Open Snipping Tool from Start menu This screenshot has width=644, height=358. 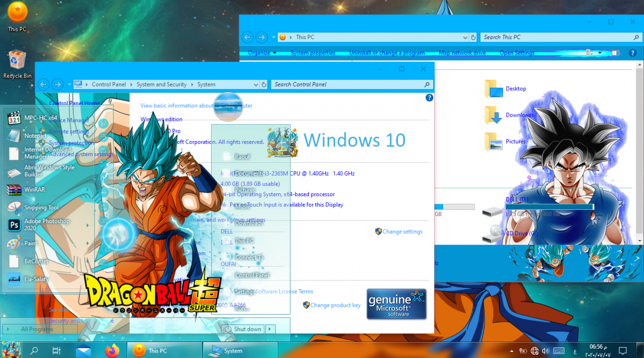pos(33,208)
